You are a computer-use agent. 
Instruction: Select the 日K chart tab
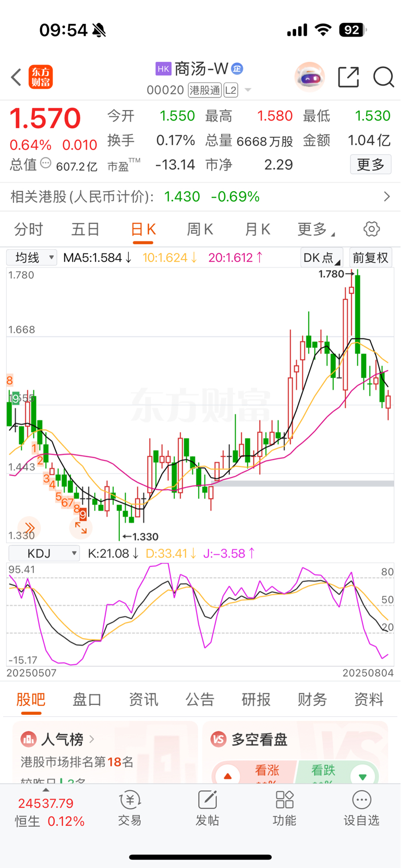(143, 229)
